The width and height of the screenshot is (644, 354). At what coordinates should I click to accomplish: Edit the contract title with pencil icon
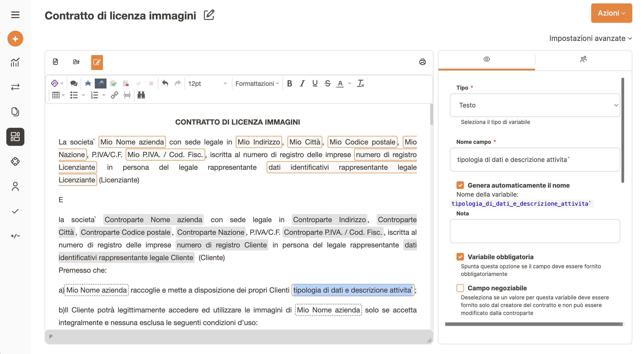[209, 15]
